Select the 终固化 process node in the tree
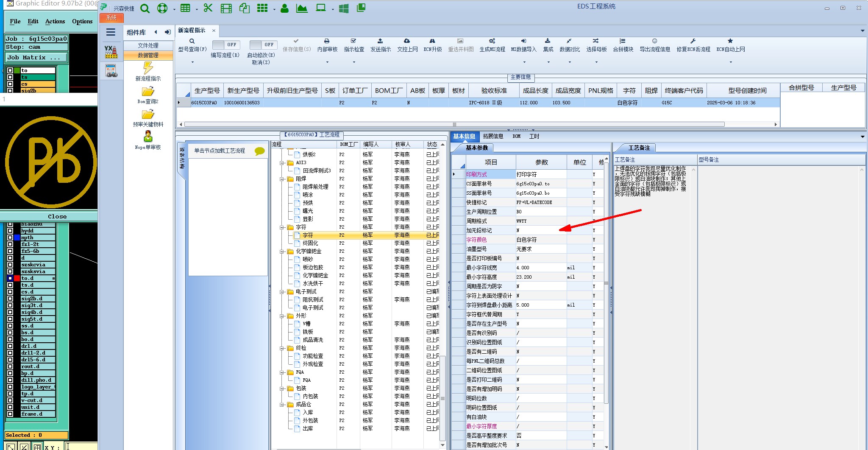 pos(310,243)
